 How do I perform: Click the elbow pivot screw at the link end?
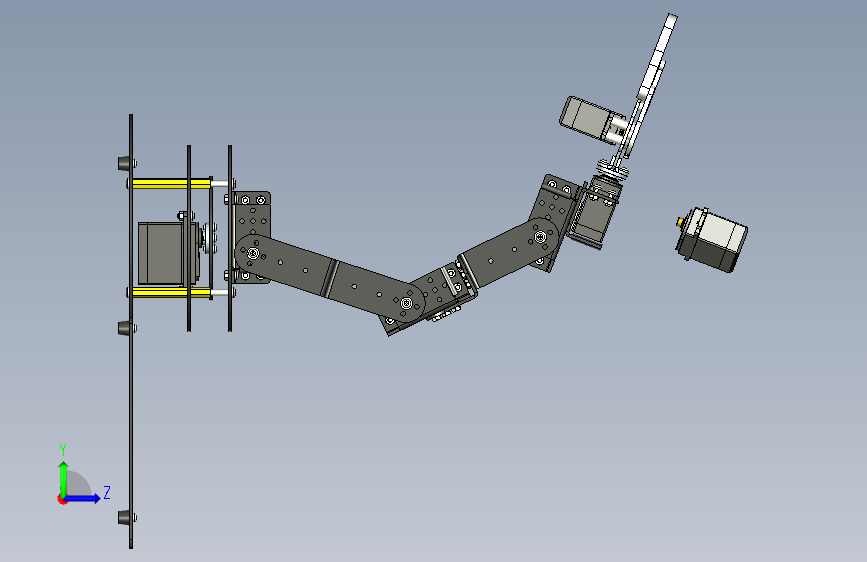click(406, 303)
